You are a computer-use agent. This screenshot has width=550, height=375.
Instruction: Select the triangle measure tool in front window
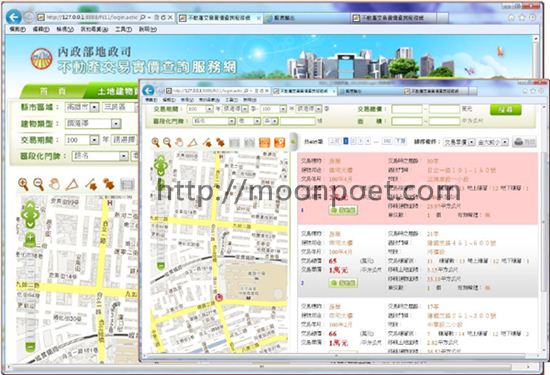pos(192,142)
